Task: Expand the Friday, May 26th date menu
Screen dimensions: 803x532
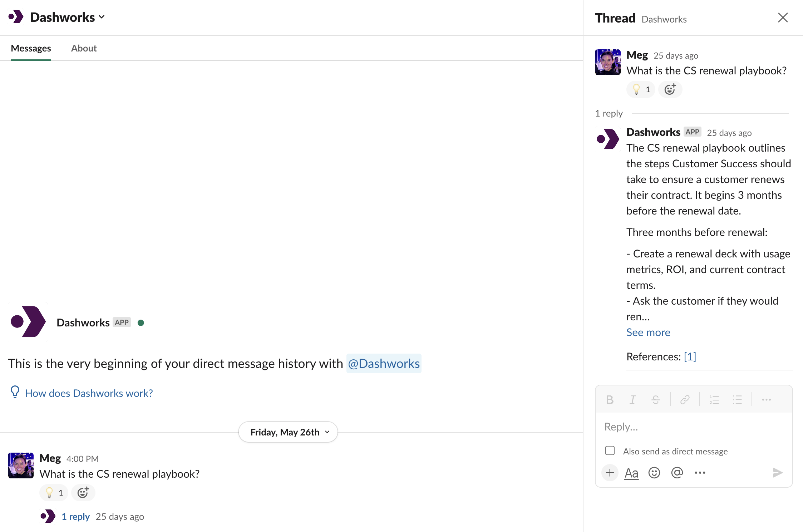Action: (288, 432)
